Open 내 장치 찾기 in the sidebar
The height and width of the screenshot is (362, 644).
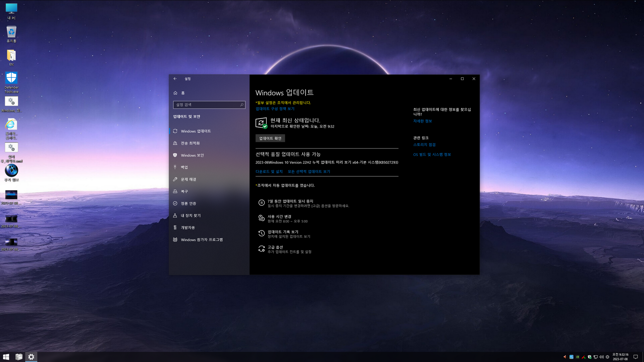pyautogui.click(x=209, y=215)
